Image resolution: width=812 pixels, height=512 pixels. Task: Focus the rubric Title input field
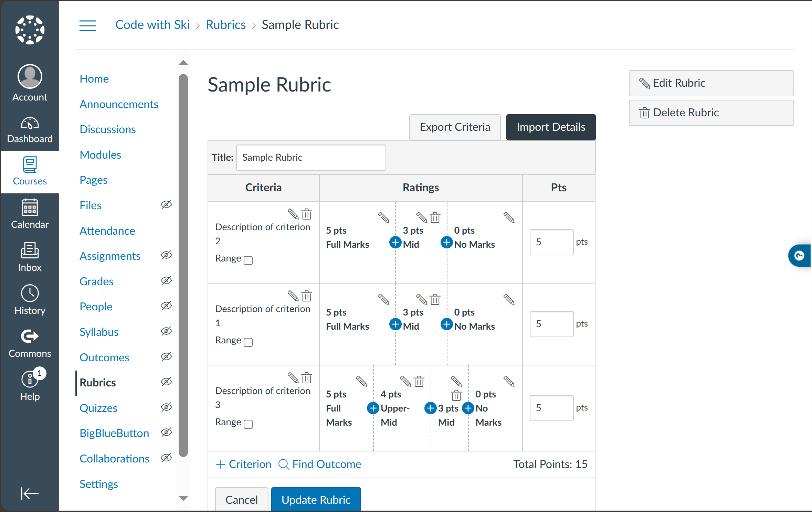tap(311, 158)
